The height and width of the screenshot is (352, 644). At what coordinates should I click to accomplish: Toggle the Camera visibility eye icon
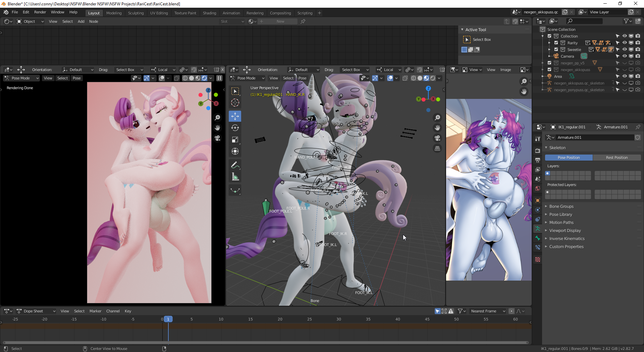coord(625,56)
